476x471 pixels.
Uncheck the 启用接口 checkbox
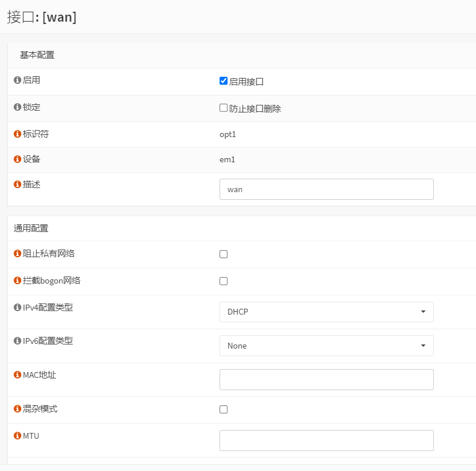pyautogui.click(x=224, y=81)
